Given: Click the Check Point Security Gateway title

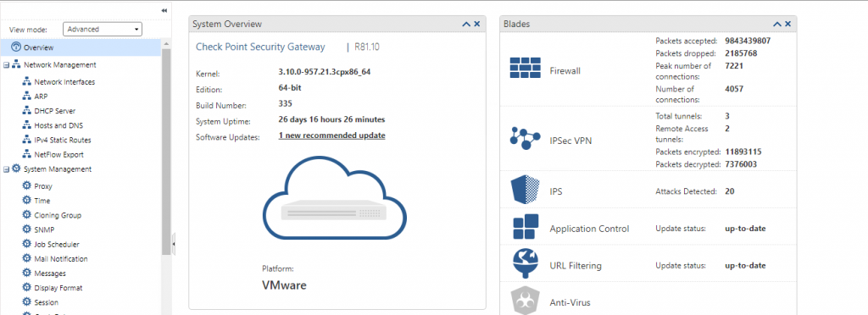Looking at the screenshot, I should pyautogui.click(x=260, y=47).
